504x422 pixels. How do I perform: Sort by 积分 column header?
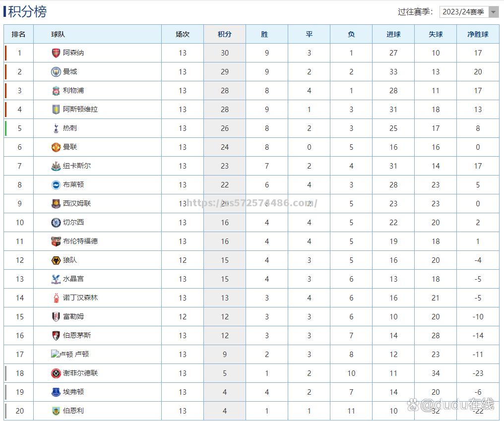(x=225, y=34)
